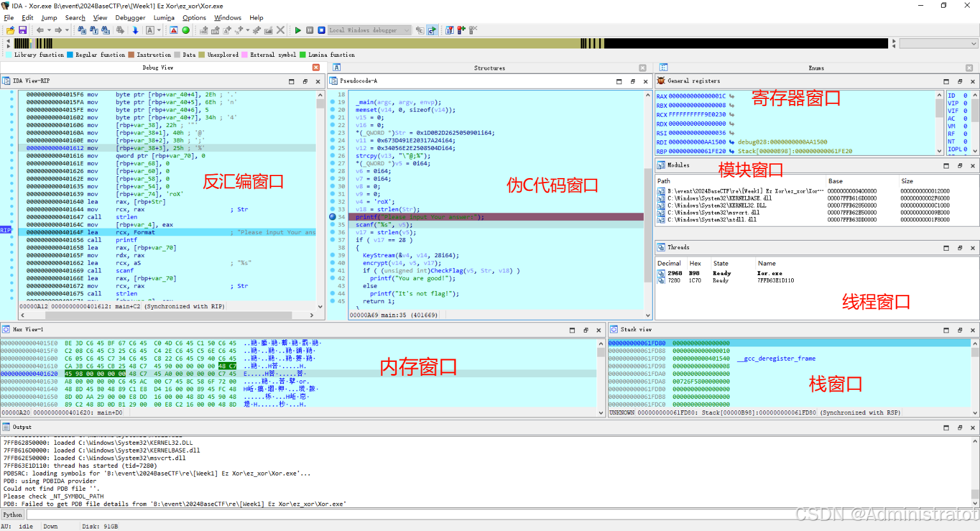This screenshot has height=531, width=980.
Task: Open the Local Windows debugger dropdown
Action: click(x=406, y=30)
